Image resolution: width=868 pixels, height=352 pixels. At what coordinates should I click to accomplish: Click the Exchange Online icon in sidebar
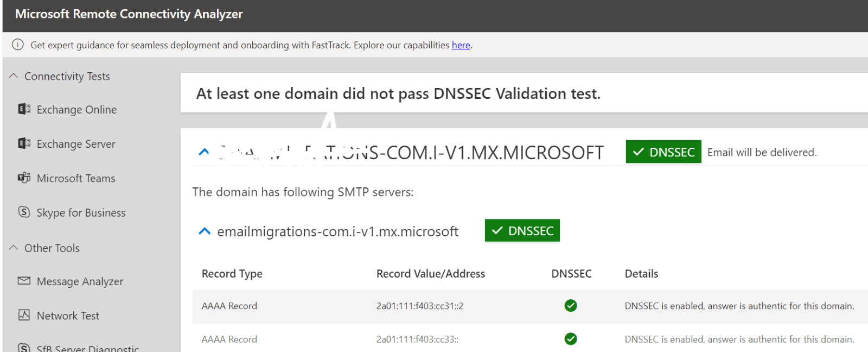24,109
